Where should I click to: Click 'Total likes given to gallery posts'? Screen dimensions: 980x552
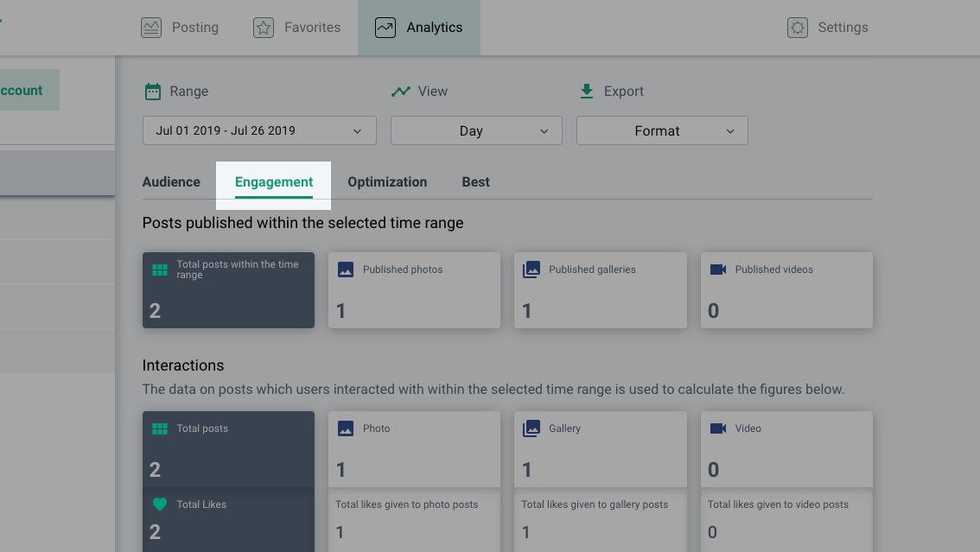(x=595, y=504)
